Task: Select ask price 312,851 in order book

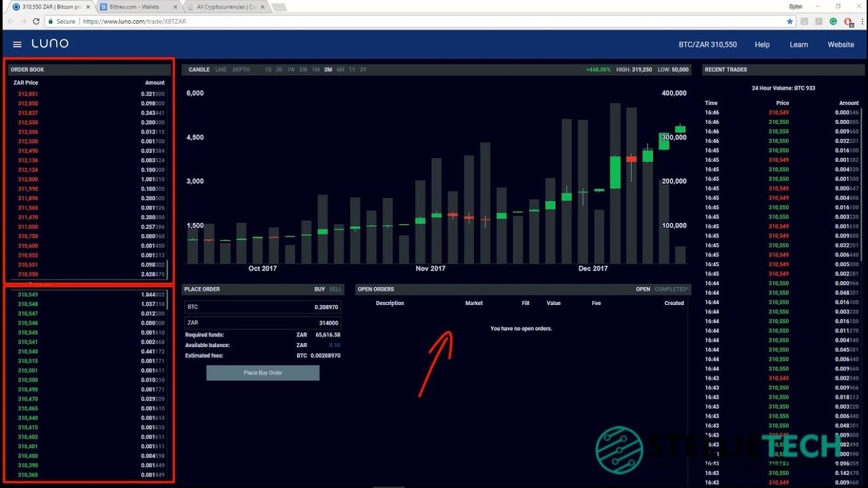Action: 28,94
